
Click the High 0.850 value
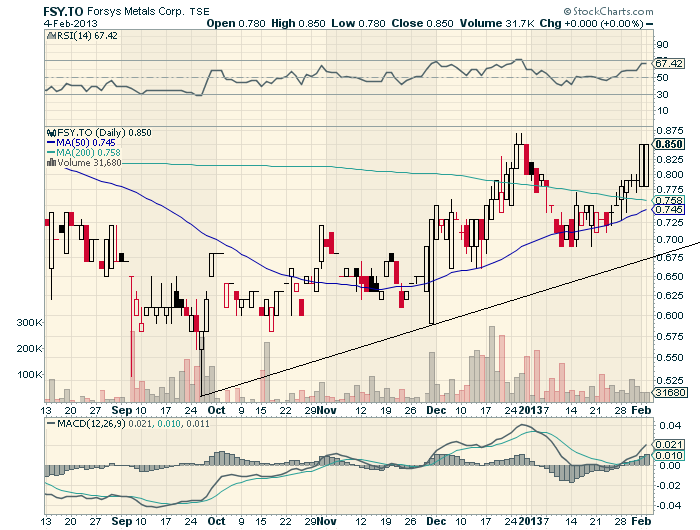(x=298, y=23)
